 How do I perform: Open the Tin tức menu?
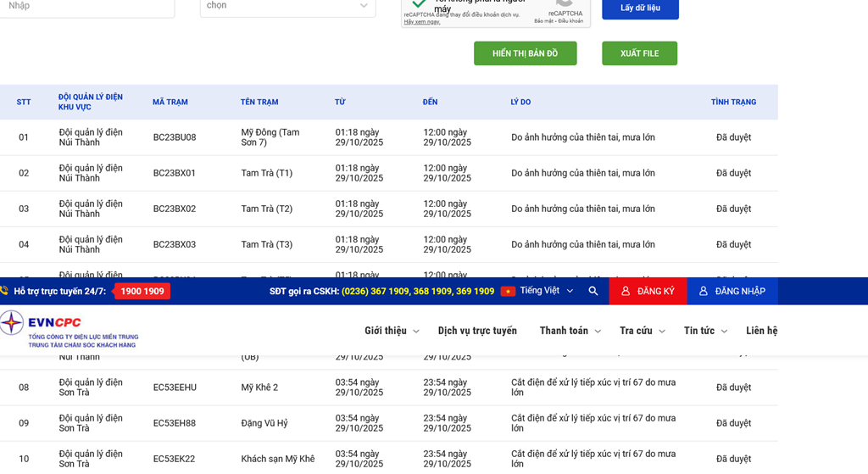[x=705, y=331]
